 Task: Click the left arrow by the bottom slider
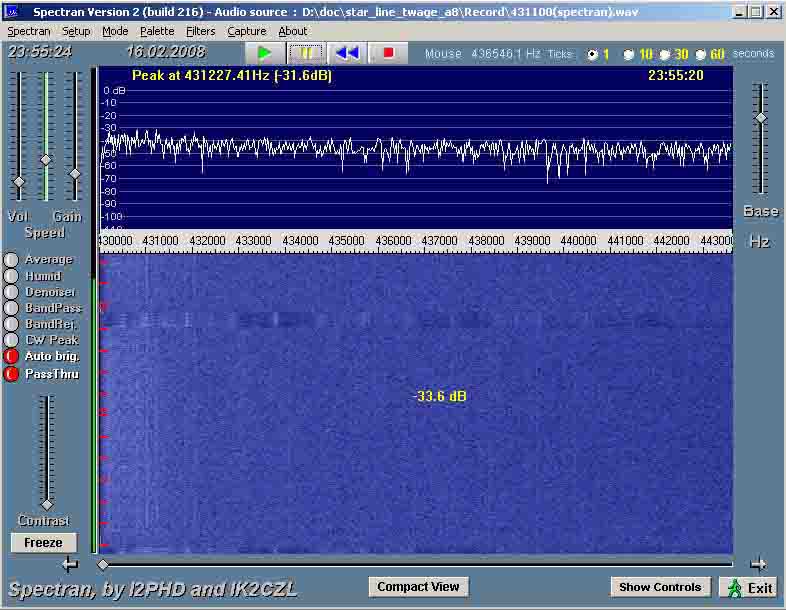[70, 565]
